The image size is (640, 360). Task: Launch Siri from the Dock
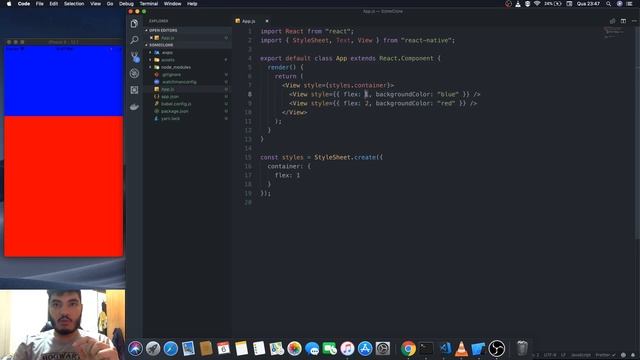135,349
